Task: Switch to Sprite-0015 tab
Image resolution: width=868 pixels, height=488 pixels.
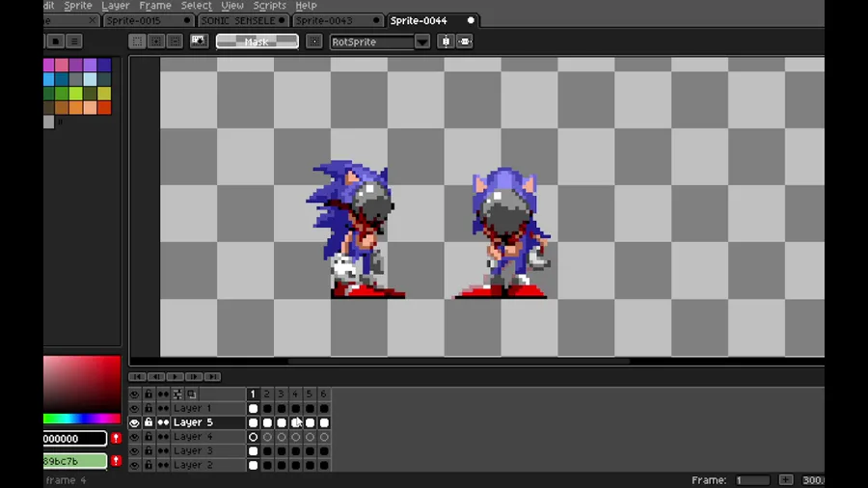Action: pos(149,20)
